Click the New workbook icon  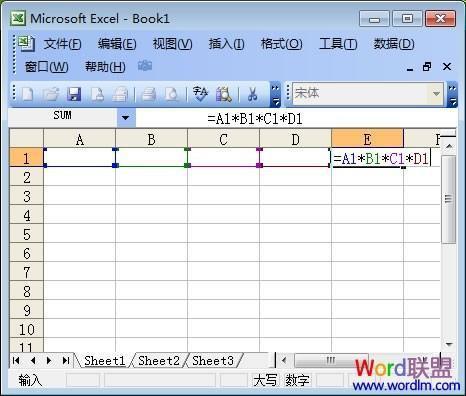[27, 94]
